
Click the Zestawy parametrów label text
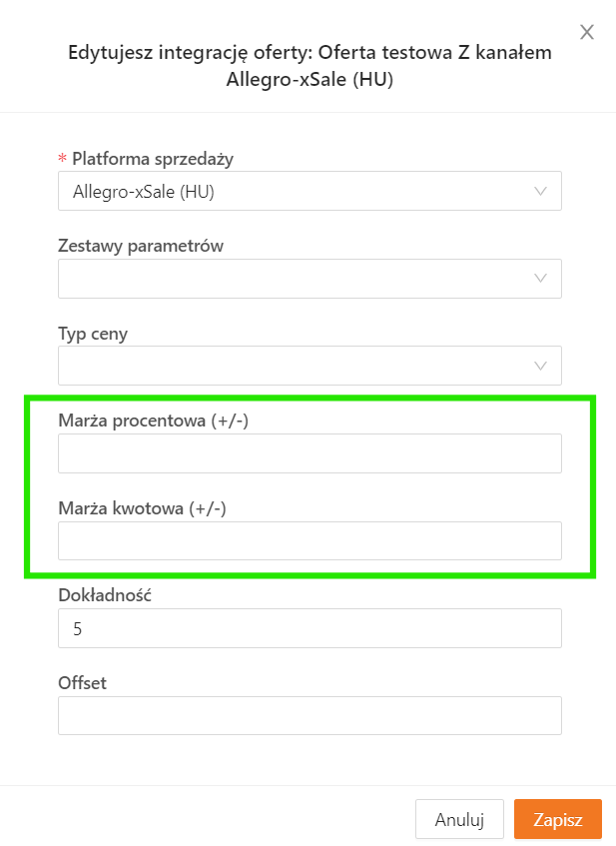[x=141, y=246]
